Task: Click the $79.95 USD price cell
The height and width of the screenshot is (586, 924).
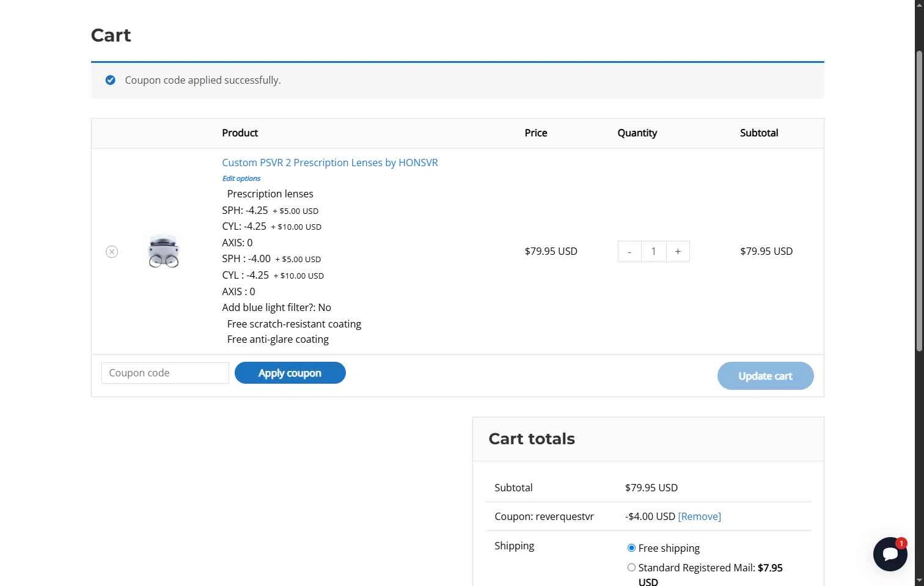Action: (x=551, y=251)
